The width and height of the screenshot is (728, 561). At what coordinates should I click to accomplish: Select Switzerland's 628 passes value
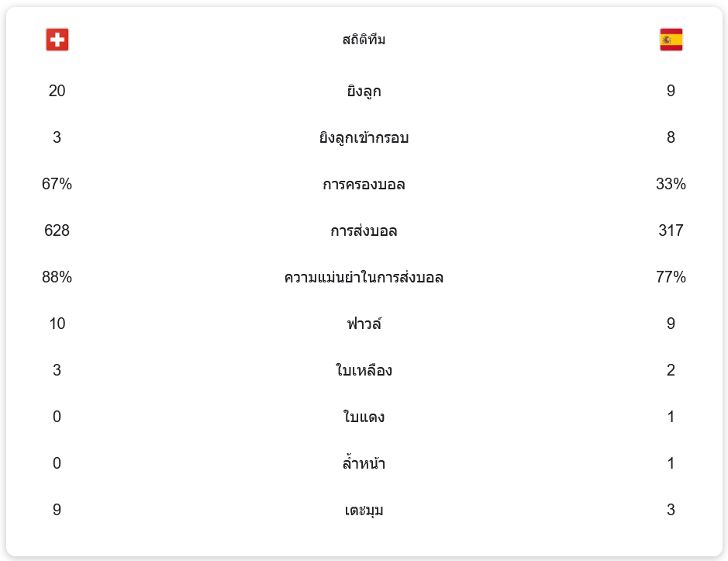[x=57, y=231]
